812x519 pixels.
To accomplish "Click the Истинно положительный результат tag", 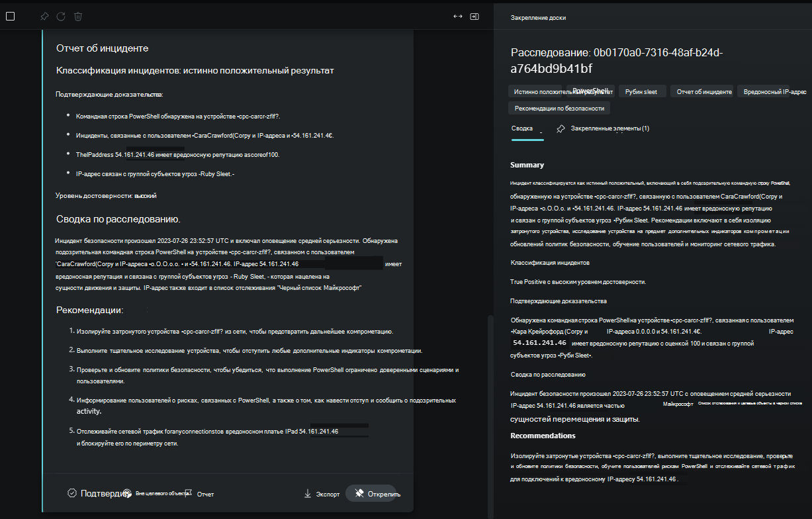I will click(563, 92).
